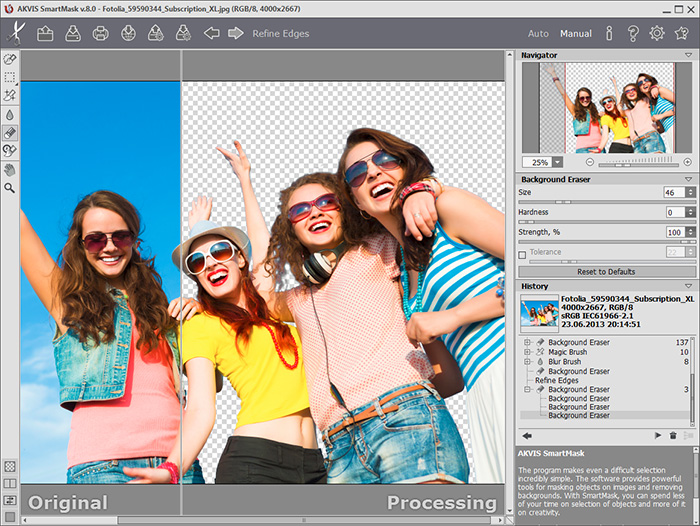The height and width of the screenshot is (526, 700).
Task: Open program Preferences gear icon
Action: tap(656, 33)
